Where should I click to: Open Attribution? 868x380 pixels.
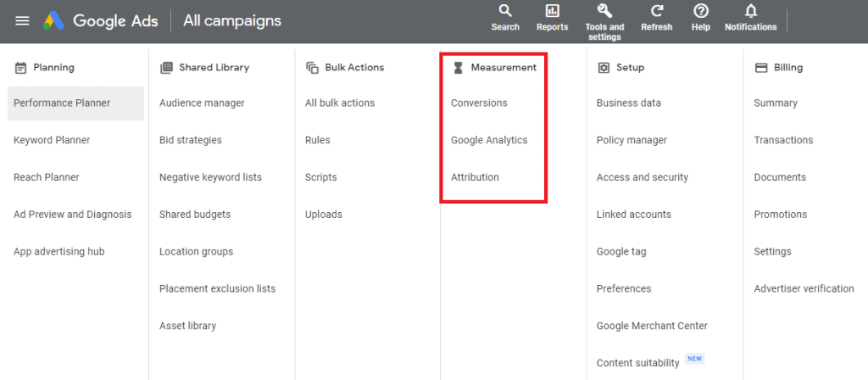pyautogui.click(x=475, y=177)
